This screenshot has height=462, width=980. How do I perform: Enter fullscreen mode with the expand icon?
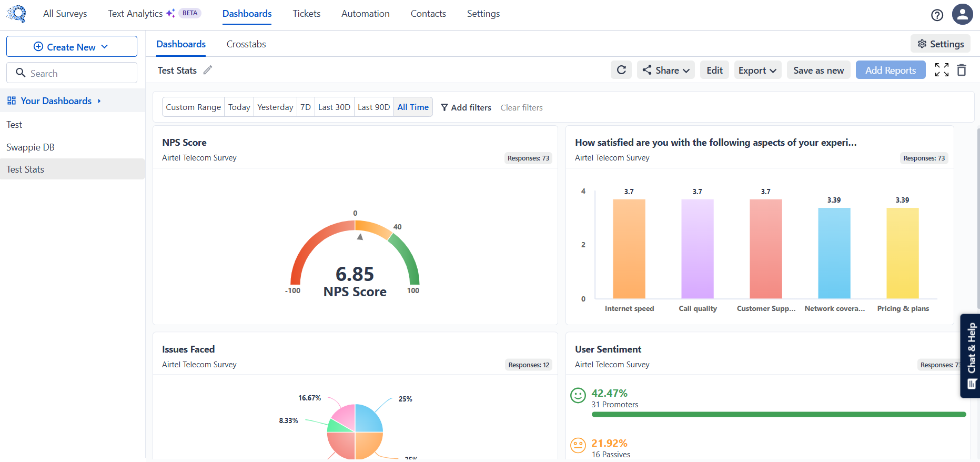941,70
